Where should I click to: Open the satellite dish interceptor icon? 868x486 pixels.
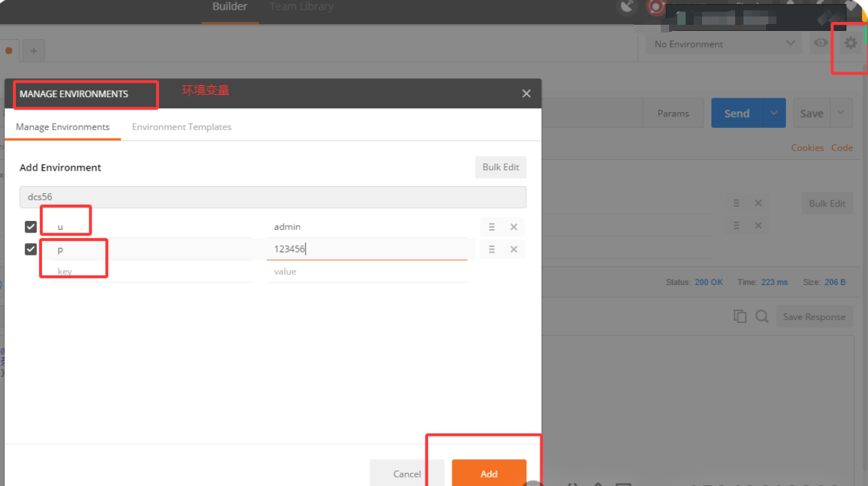pos(628,8)
